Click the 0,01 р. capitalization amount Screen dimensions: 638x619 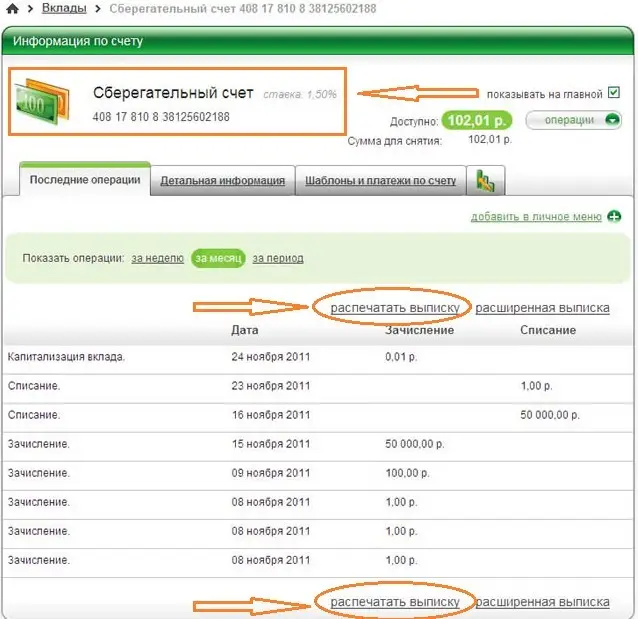(x=401, y=357)
